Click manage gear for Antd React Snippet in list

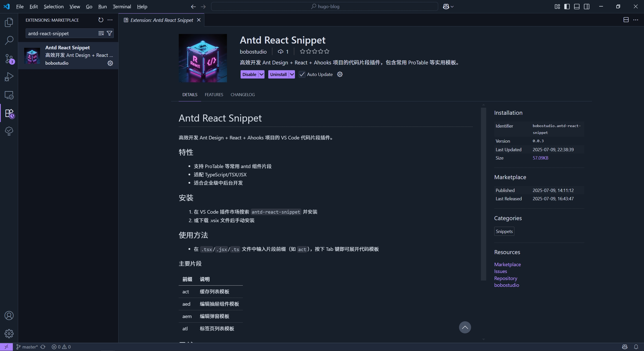tap(110, 63)
